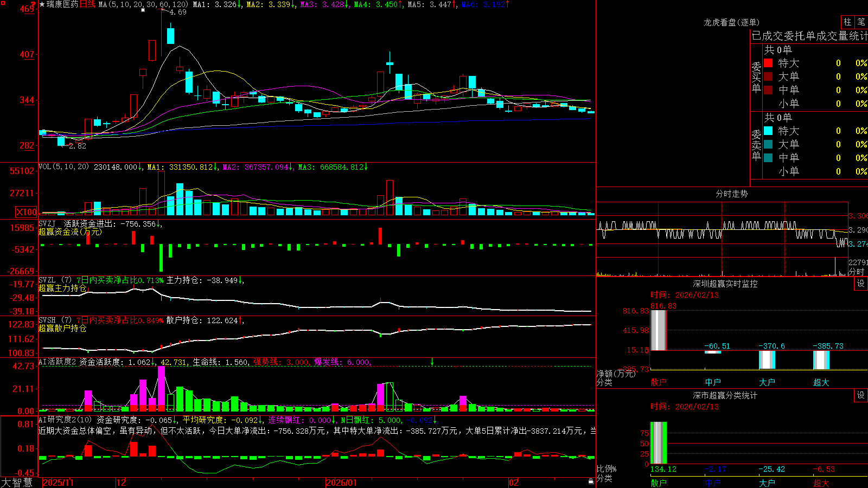This screenshot has height=488, width=868.
Task: Click the cyan 特大 swatch under 委卖单
Action: point(768,131)
